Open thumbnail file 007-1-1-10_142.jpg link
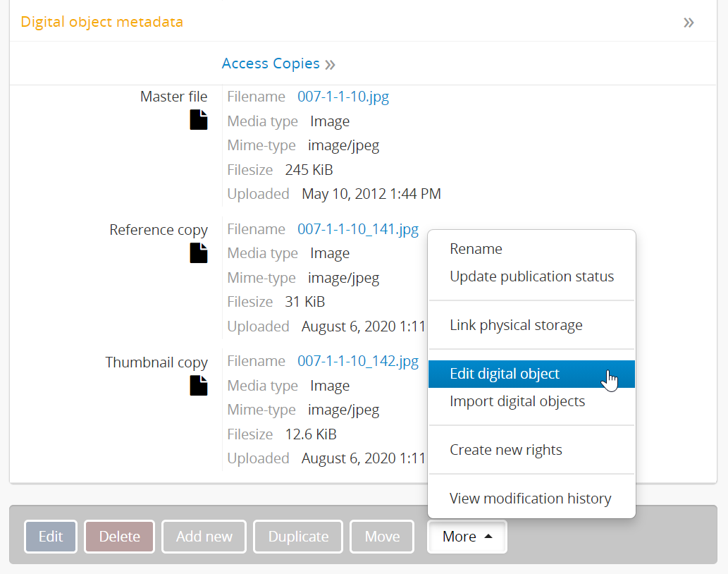 click(357, 362)
